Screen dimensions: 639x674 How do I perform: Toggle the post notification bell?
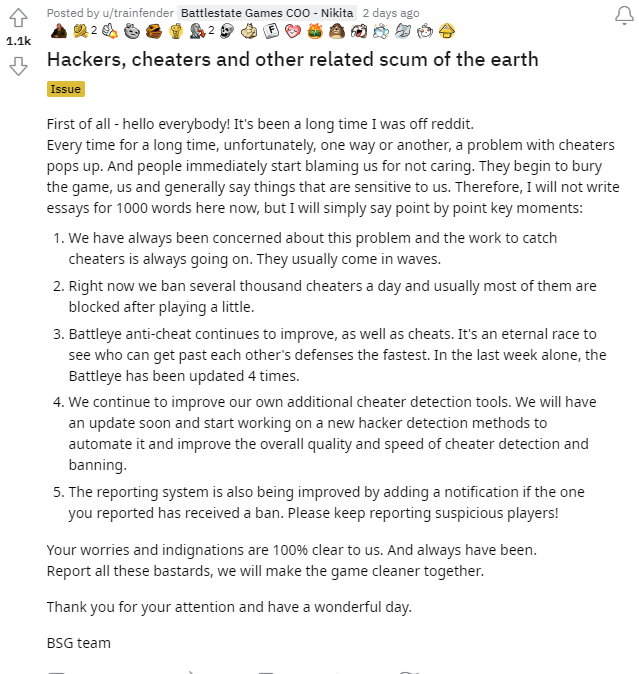coord(620,15)
